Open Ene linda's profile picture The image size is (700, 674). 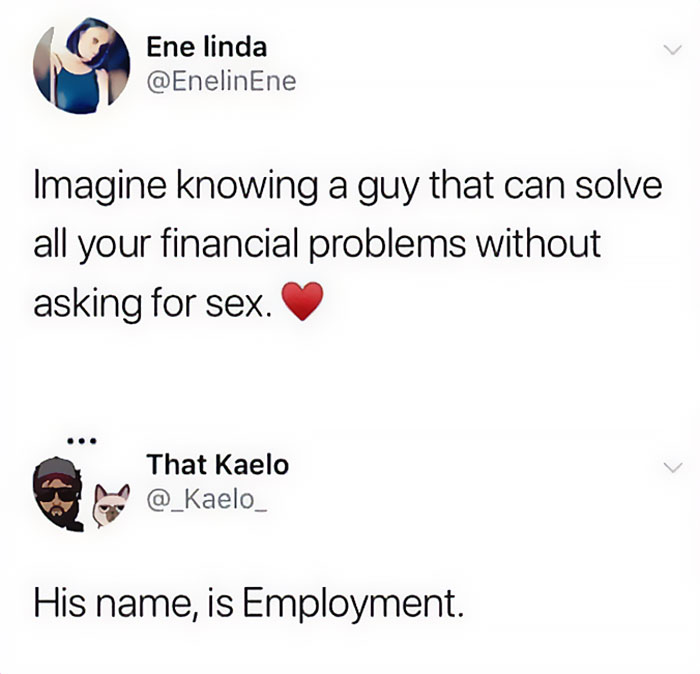click(81, 66)
